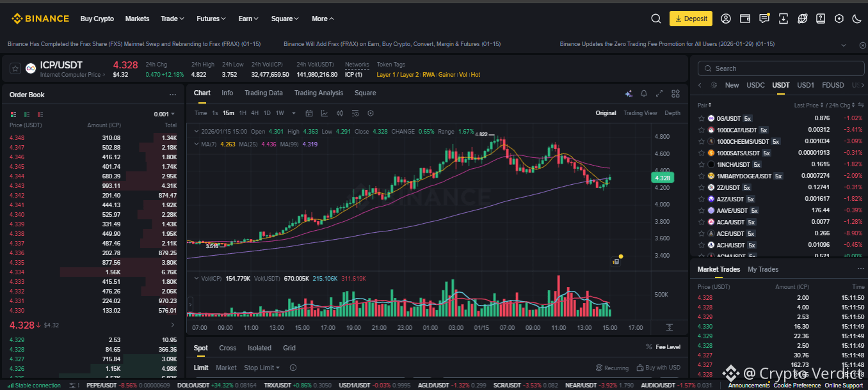Open Markets in the top navigation
Image resolution: width=868 pixels, height=390 pixels.
[x=137, y=19]
